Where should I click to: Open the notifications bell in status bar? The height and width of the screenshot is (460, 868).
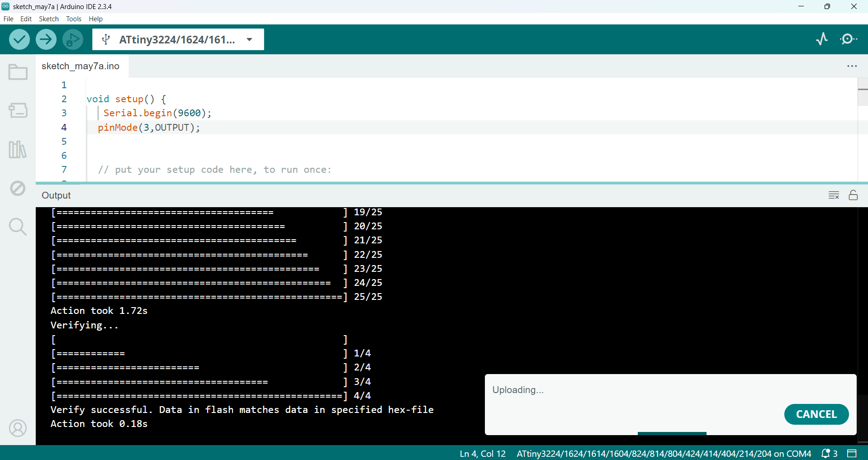coord(829,453)
